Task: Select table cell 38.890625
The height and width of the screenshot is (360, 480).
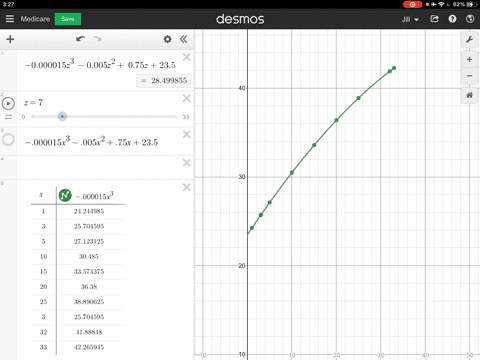Action: pos(89,302)
